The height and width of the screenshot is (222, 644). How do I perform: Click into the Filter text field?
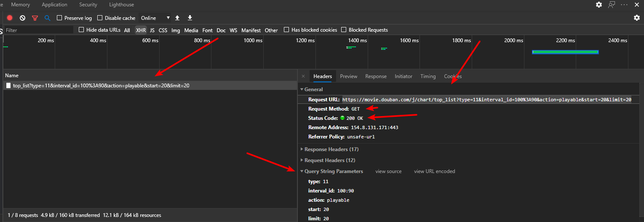(x=38, y=30)
